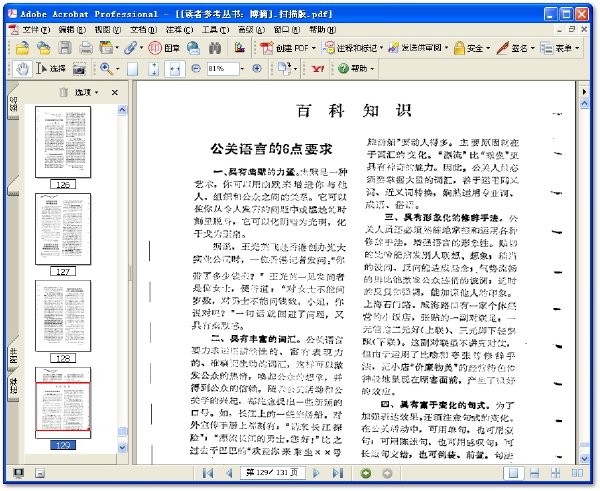Go to previous page arrow
Image resolution: width=600 pixels, height=491 pixels.
(x=229, y=473)
